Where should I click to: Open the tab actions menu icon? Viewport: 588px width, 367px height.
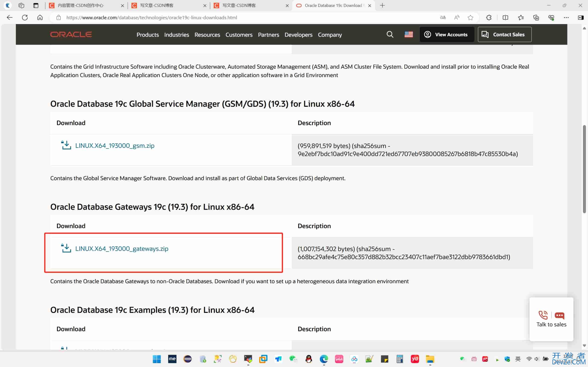(x=36, y=5)
